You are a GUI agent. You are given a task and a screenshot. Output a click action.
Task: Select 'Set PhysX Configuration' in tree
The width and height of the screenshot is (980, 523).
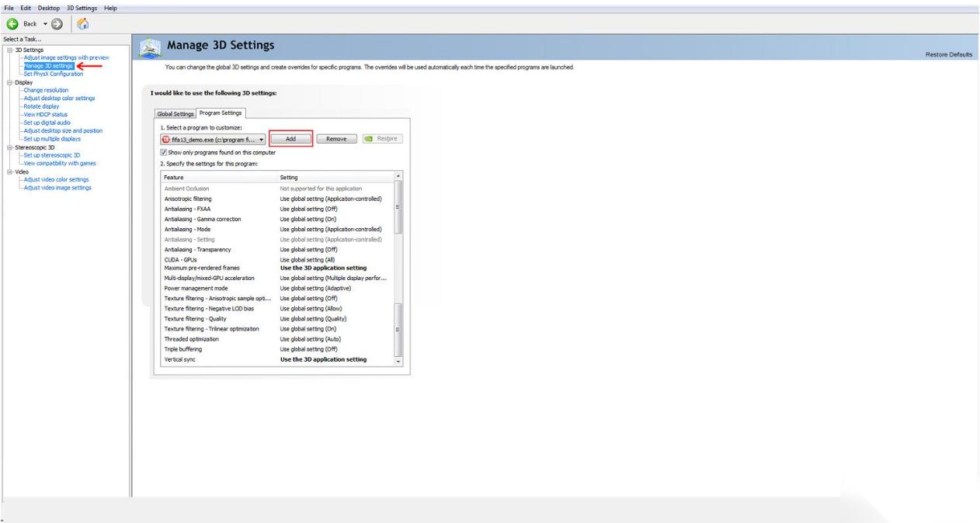(x=53, y=74)
